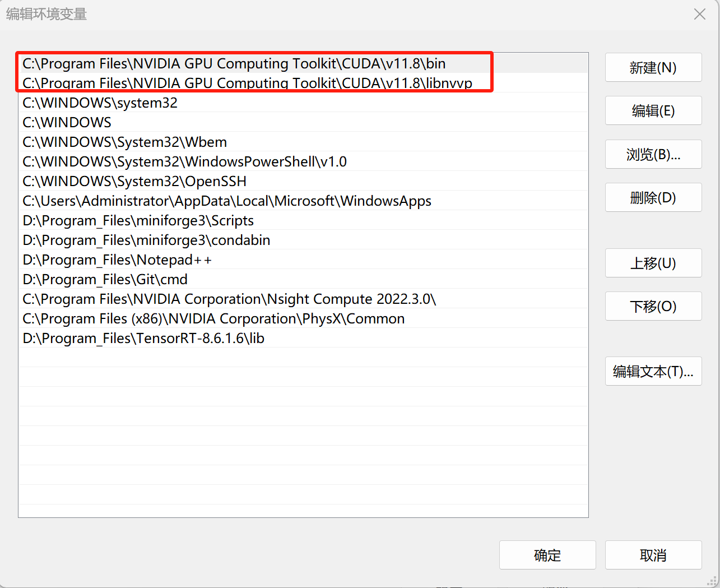Viewport: 720px width, 588px height.
Task: Click the 上移(U) button
Action: [653, 263]
